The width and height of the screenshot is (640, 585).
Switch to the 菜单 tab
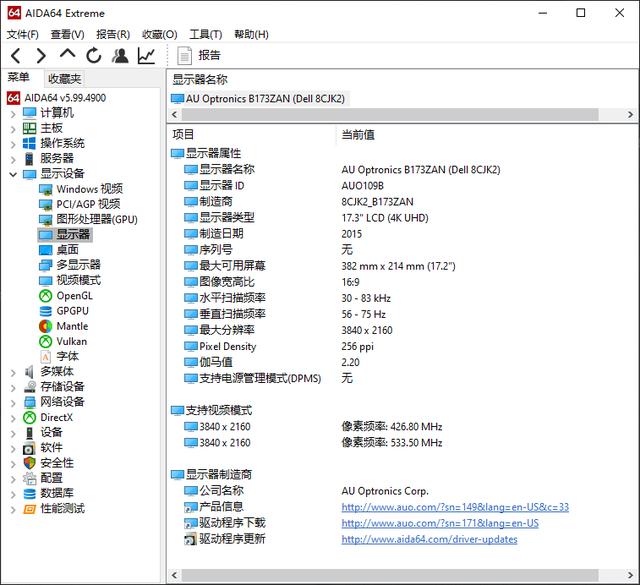[19, 77]
